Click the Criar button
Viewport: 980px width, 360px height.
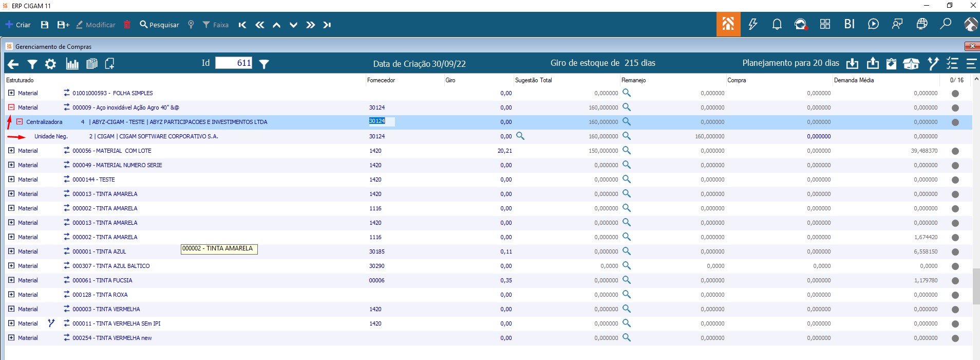(18, 25)
